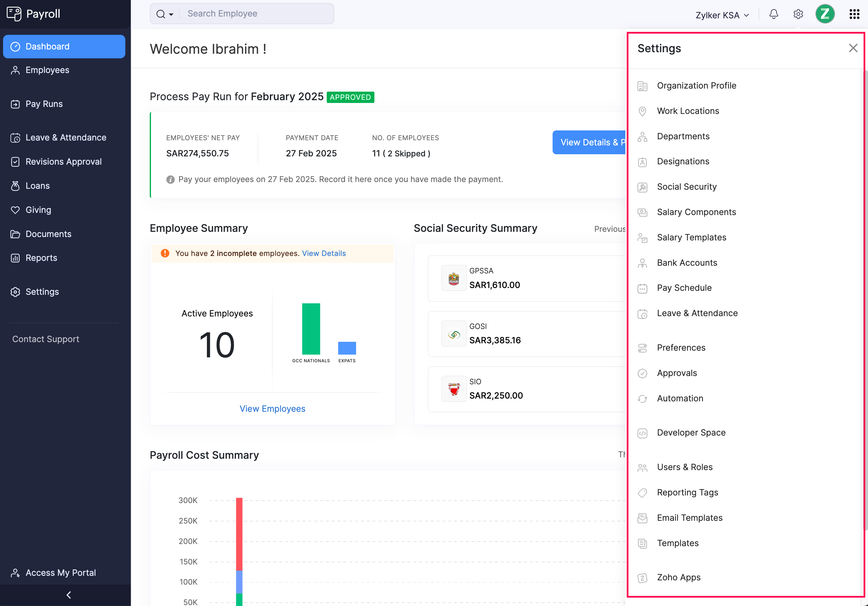Viewport: 868px width, 606px height.
Task: Click View Details for incomplete employees
Action: [324, 253]
